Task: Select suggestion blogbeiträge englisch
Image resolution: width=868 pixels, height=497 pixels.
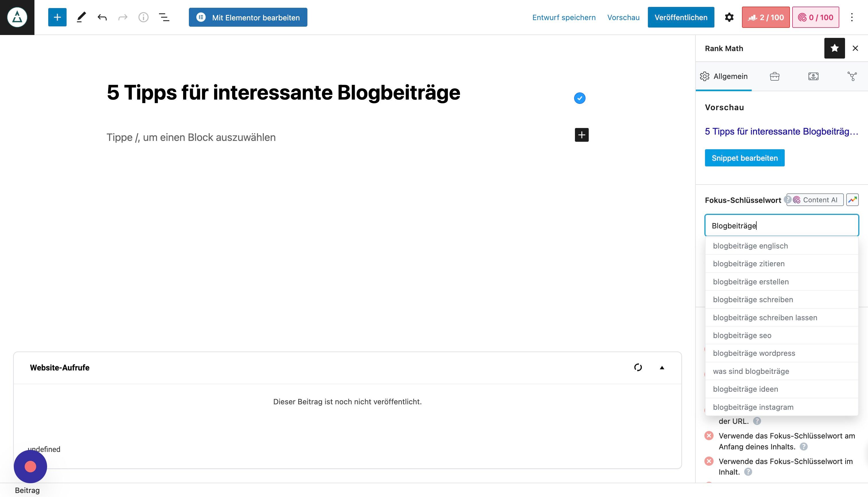Action: (782, 246)
